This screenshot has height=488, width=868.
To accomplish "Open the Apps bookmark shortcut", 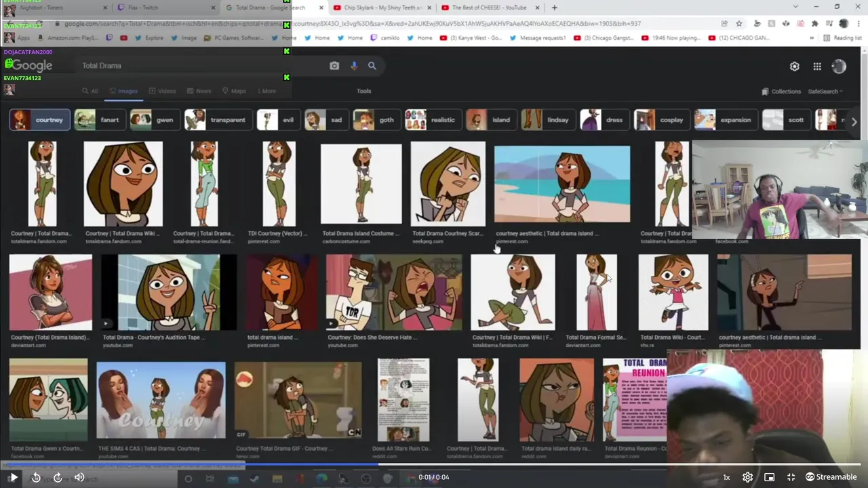I will pyautogui.click(x=19, y=38).
